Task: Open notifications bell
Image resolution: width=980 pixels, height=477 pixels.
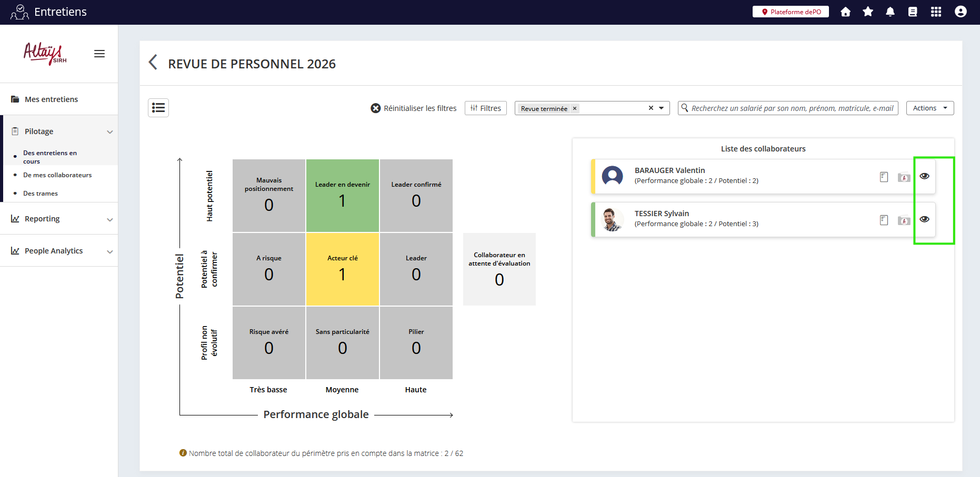Action: point(890,12)
